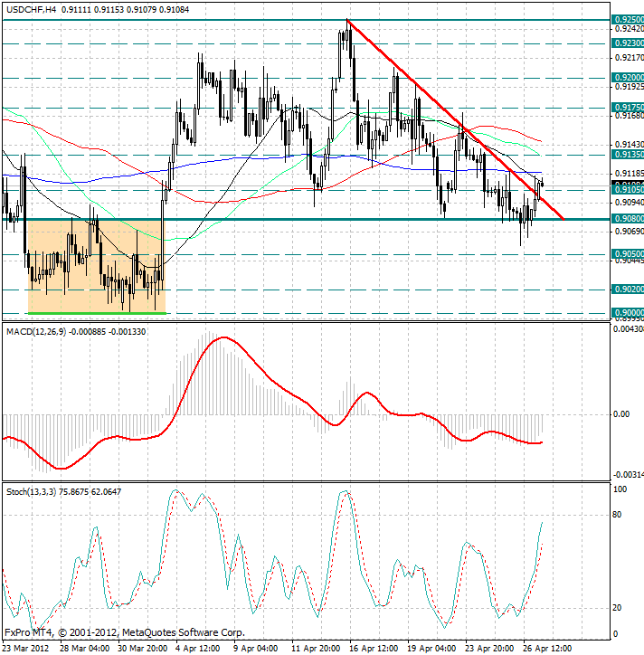Viewport: 644px width, 655px height.
Task: Click the 0.9050 price level label
Action: coord(628,254)
